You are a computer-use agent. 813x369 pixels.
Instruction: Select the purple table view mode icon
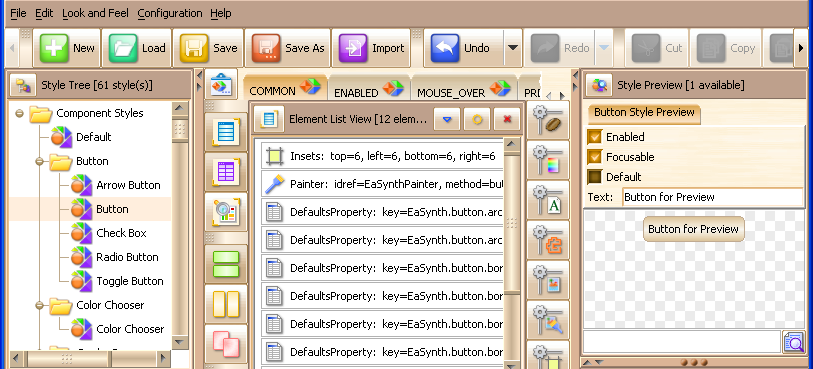click(x=226, y=172)
